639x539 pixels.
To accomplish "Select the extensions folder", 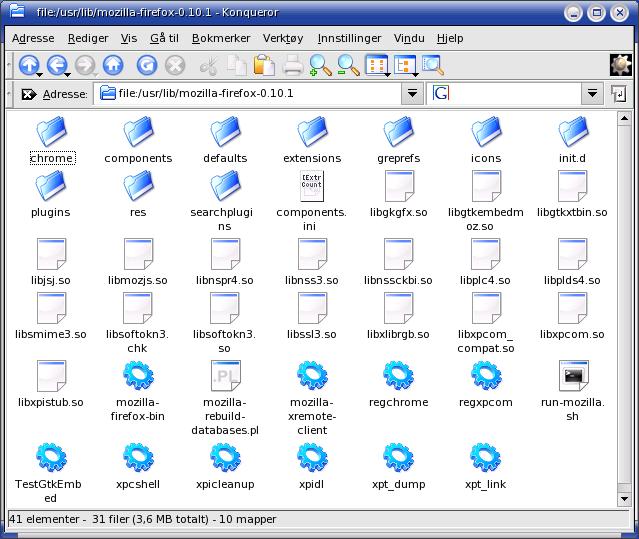I will [x=312, y=140].
